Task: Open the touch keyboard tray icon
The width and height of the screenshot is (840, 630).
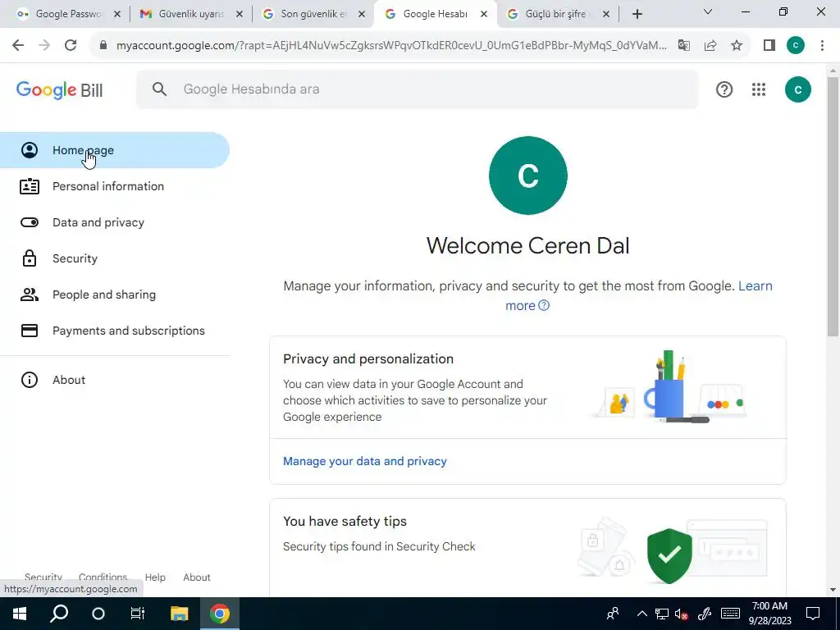Action: tap(729, 614)
